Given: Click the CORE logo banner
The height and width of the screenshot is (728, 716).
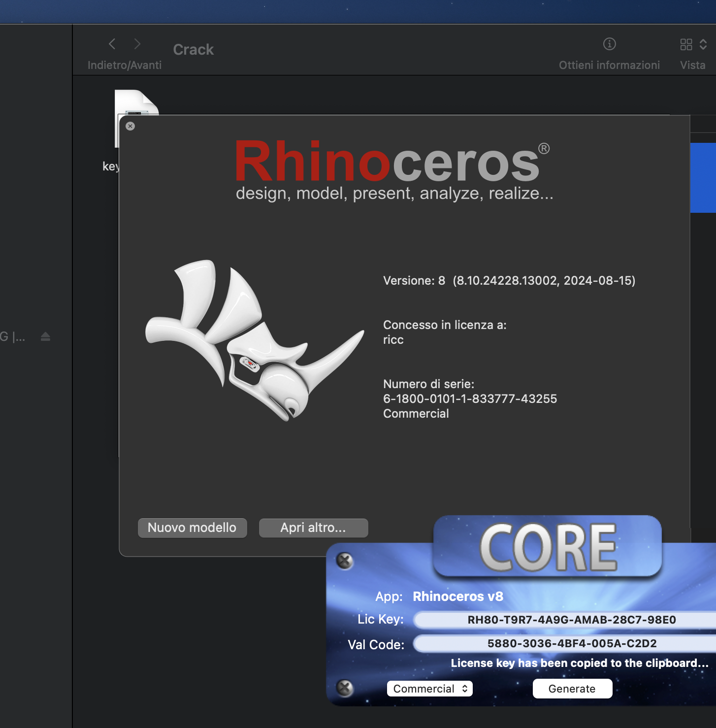Looking at the screenshot, I should pyautogui.click(x=548, y=546).
